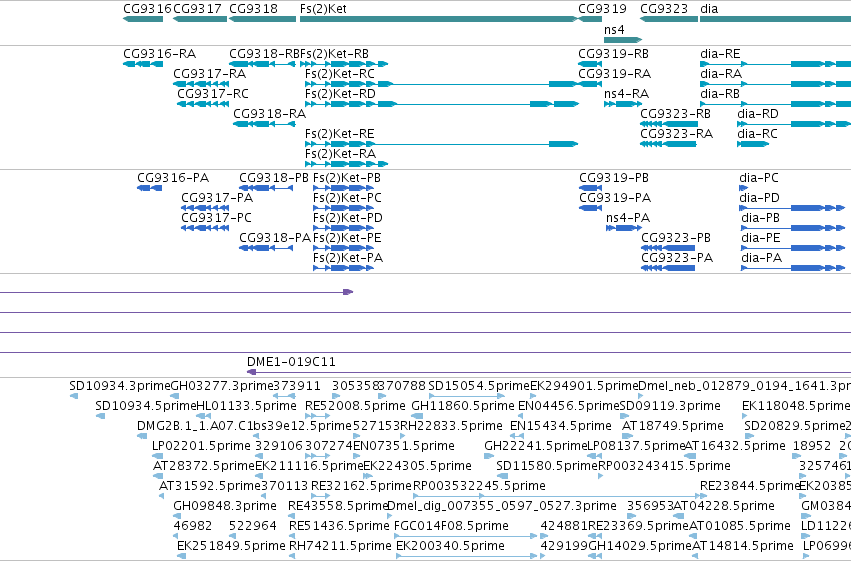
Task: Select EST EK251849.5prime
Action: coord(182,556)
